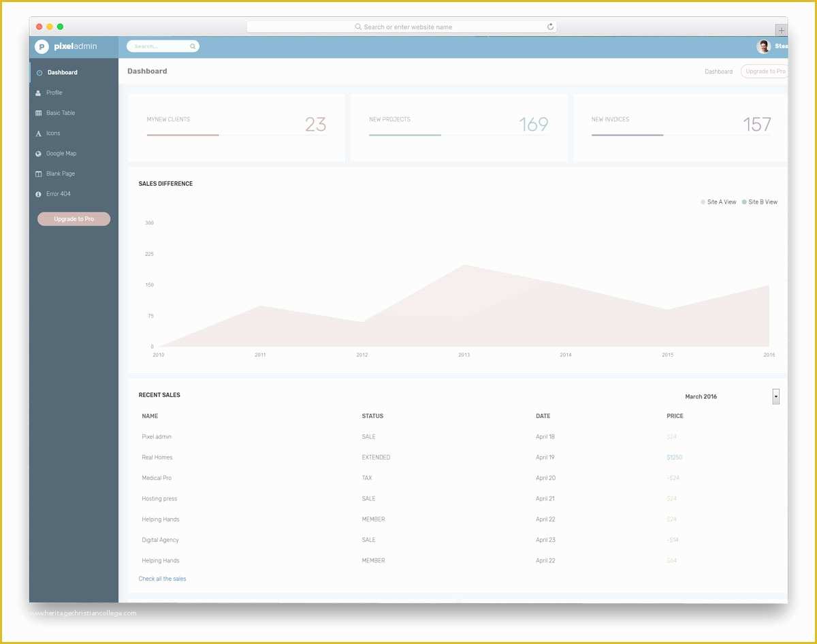Click the RECENT SALES heading

click(159, 395)
